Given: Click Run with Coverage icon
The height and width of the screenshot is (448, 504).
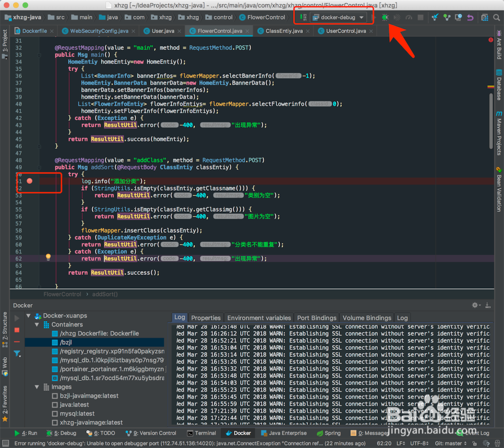Looking at the screenshot, I should 397,17.
